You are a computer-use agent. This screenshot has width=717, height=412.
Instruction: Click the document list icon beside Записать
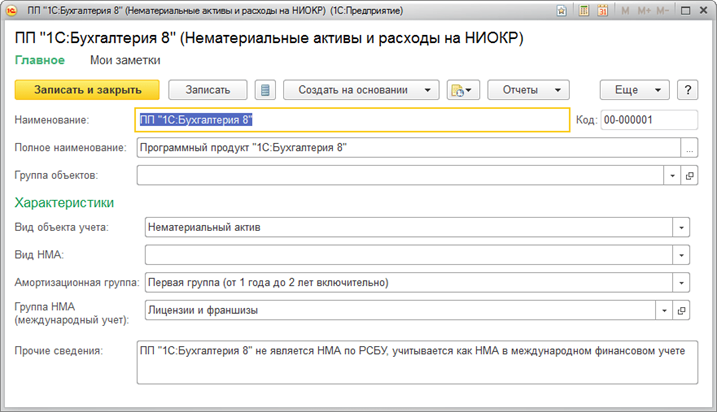point(265,90)
